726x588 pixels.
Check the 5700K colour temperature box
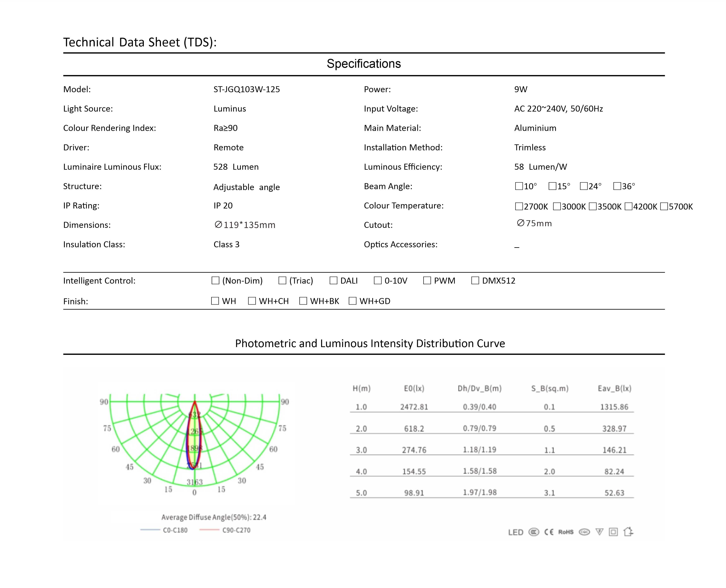coord(664,207)
